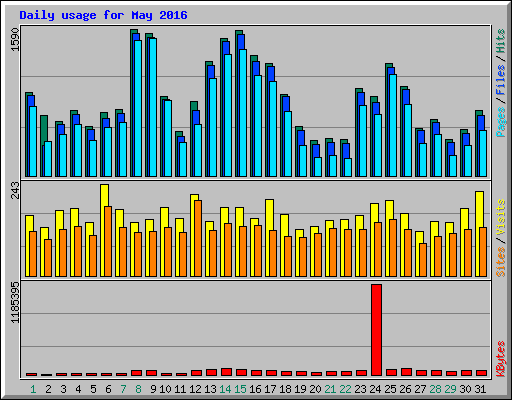Screen dimensions: 512x400
Task: Click day label 2 on the axis
Action: [48, 389]
